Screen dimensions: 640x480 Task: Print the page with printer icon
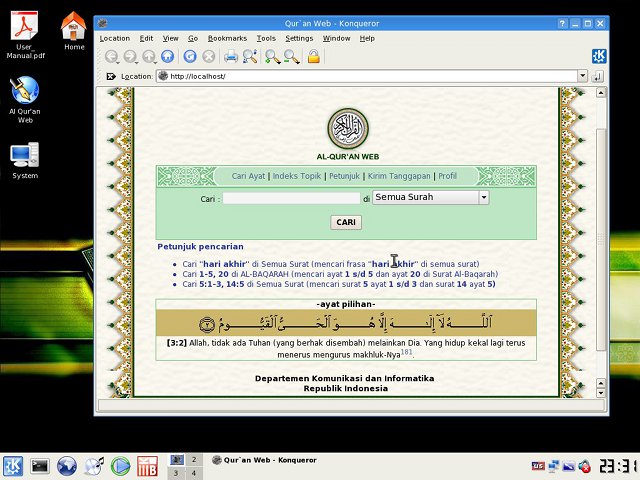[231, 56]
